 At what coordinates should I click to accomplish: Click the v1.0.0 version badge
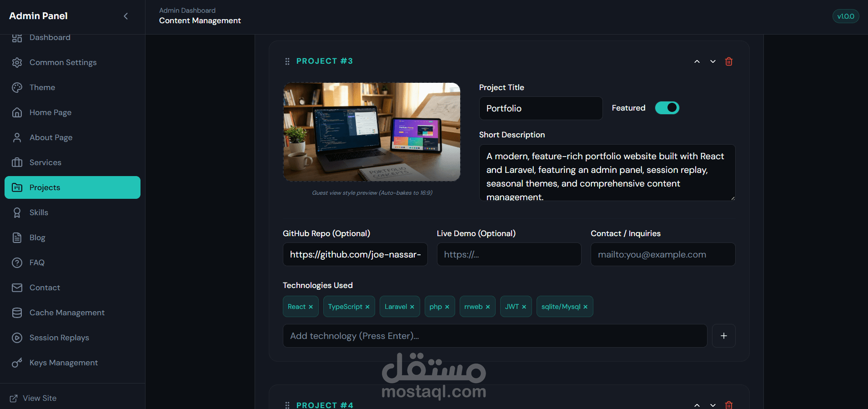[846, 16]
